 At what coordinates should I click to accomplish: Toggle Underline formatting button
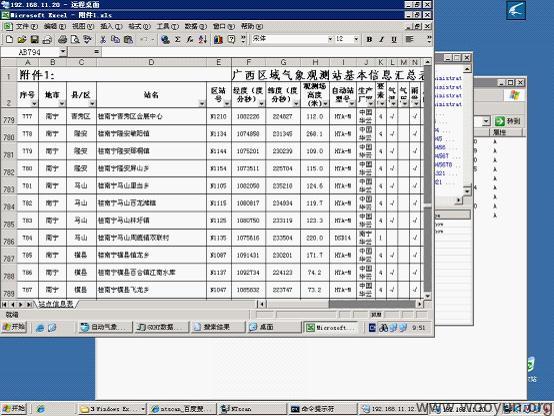[x=394, y=39]
